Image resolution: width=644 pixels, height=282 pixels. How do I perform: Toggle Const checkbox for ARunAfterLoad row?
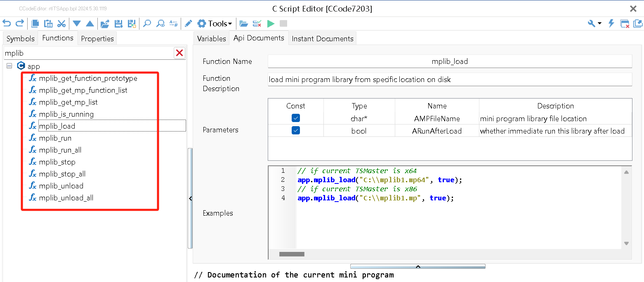tap(296, 131)
